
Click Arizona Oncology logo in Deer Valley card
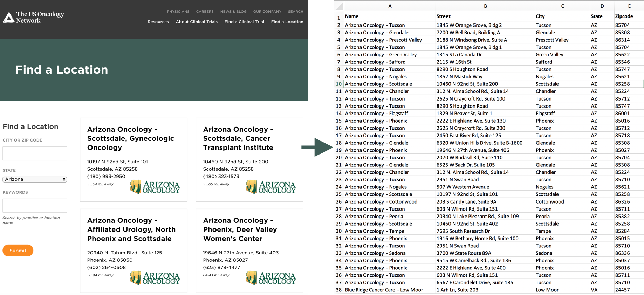[271, 278]
